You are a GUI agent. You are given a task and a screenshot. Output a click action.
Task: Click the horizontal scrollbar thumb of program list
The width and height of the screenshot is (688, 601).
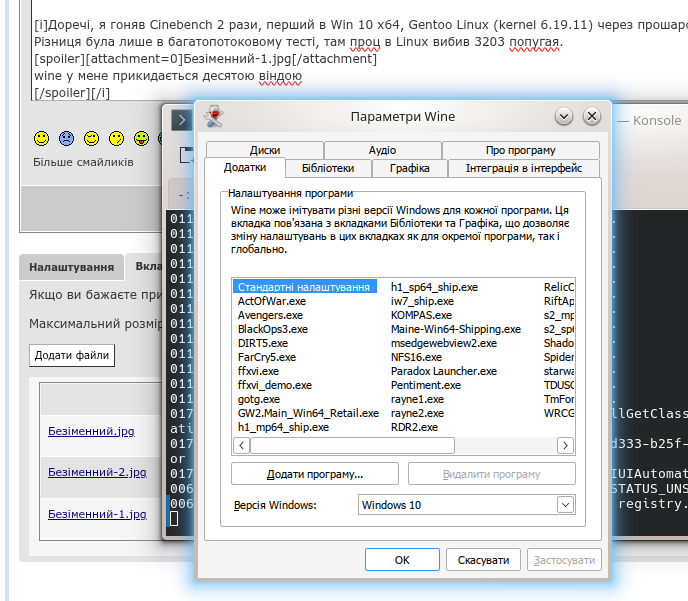(x=352, y=446)
